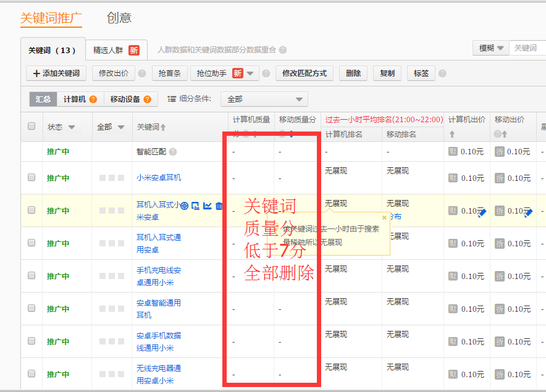Screen dimensions: 546x392
Task: Click the save-report icon beside 耳机入耳式小米安卓
Action: click(196, 206)
